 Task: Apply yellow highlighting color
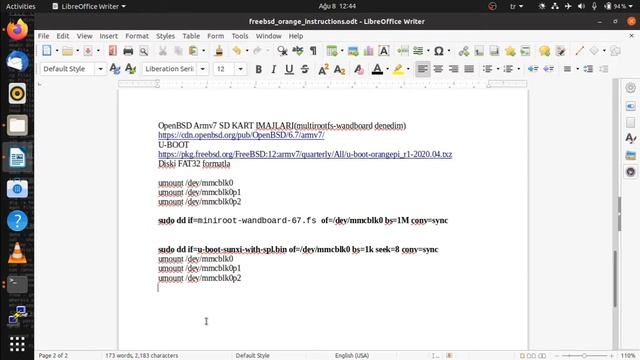tap(398, 69)
